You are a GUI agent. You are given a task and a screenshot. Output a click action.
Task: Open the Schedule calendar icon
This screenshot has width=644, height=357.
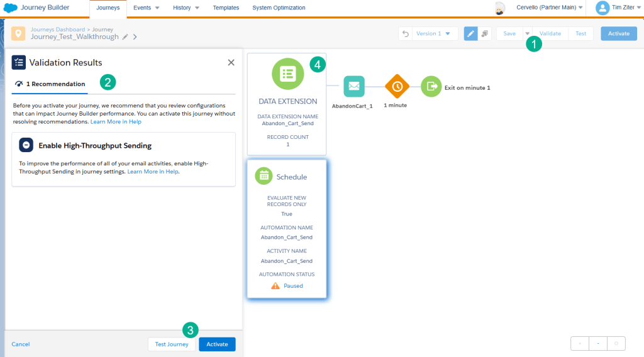point(264,176)
